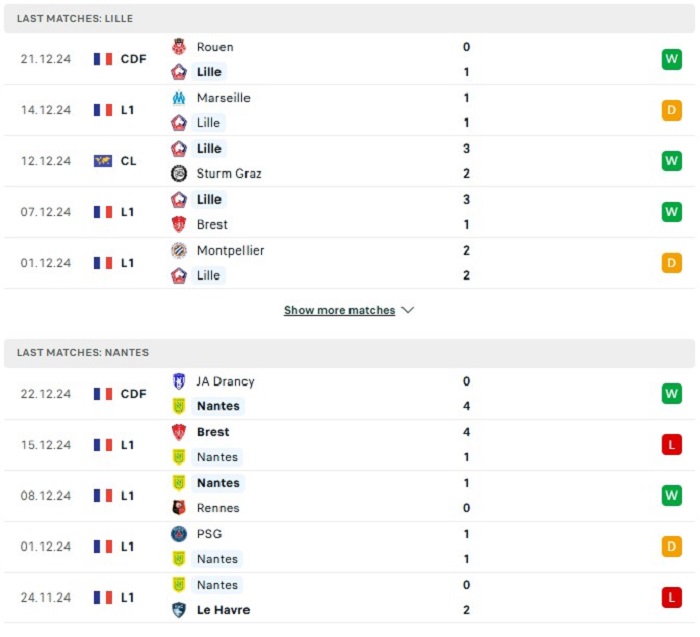Screen dimensions: 700x637
Task: Click the Sturm Graz club badge
Action: 179,173
